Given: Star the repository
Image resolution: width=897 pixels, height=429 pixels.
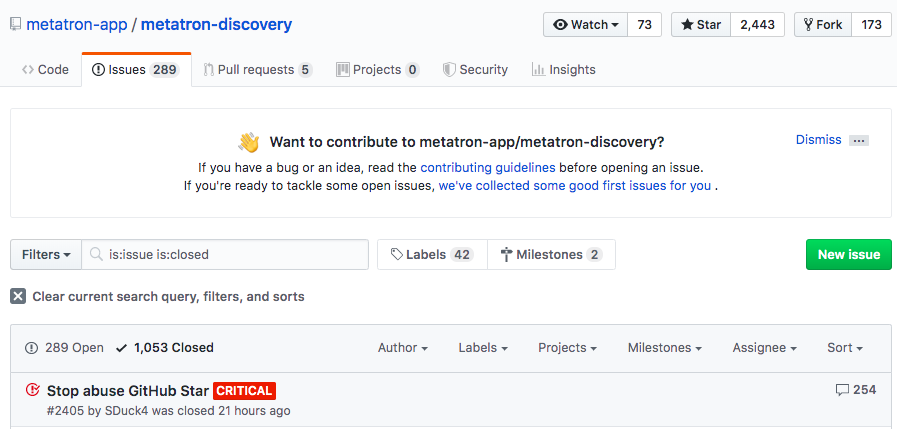Looking at the screenshot, I should pos(701,25).
